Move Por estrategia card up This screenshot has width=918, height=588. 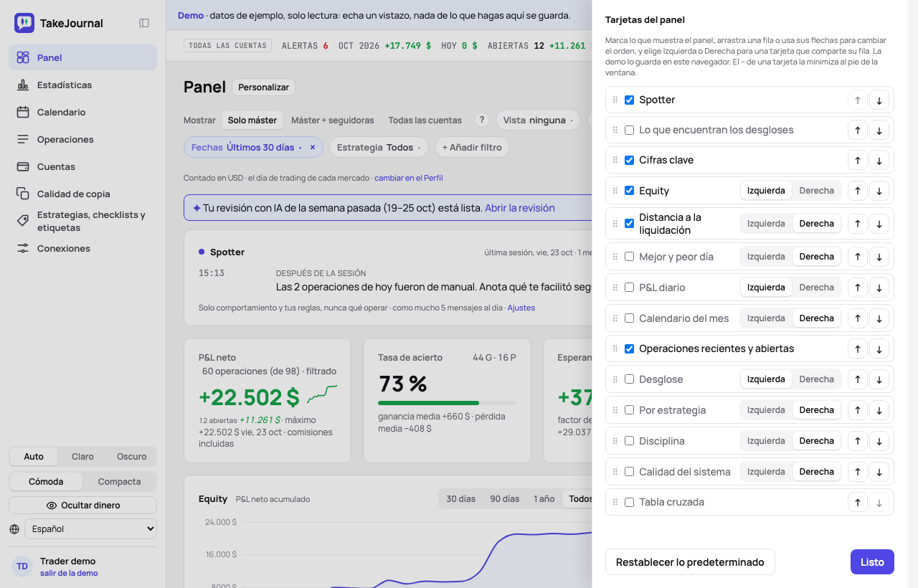pyautogui.click(x=857, y=410)
